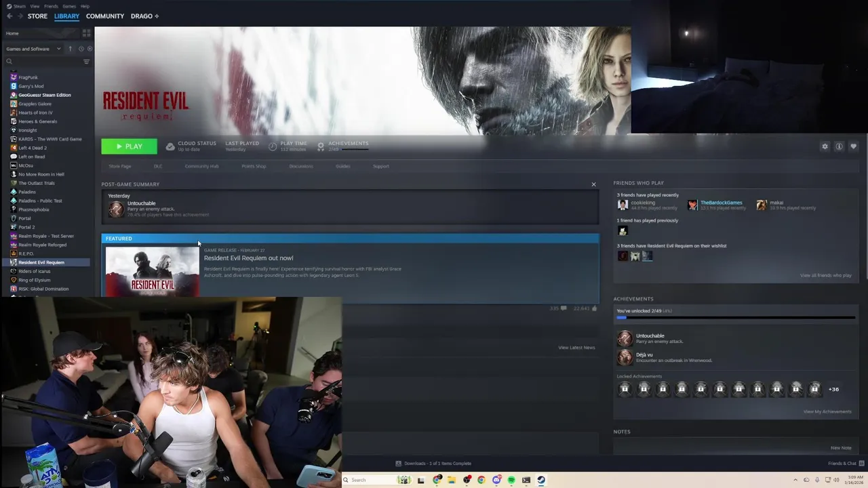Click the header achievements progress bar

356,149
